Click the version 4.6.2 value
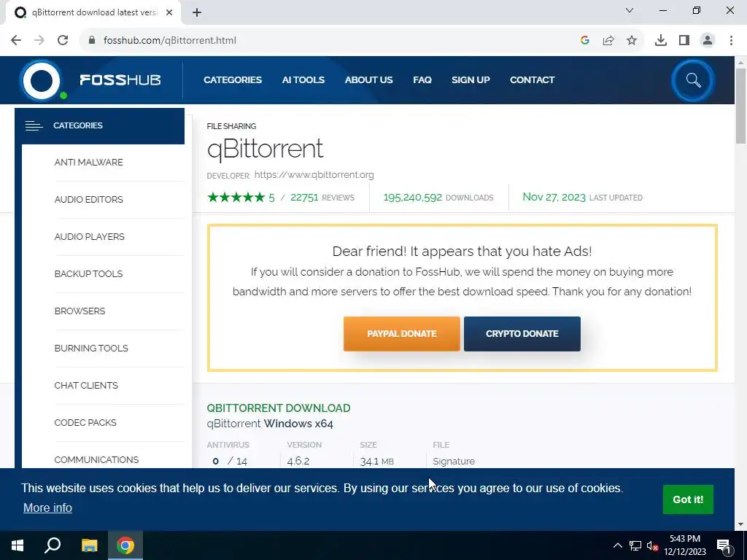The height and width of the screenshot is (560, 747). (298, 462)
